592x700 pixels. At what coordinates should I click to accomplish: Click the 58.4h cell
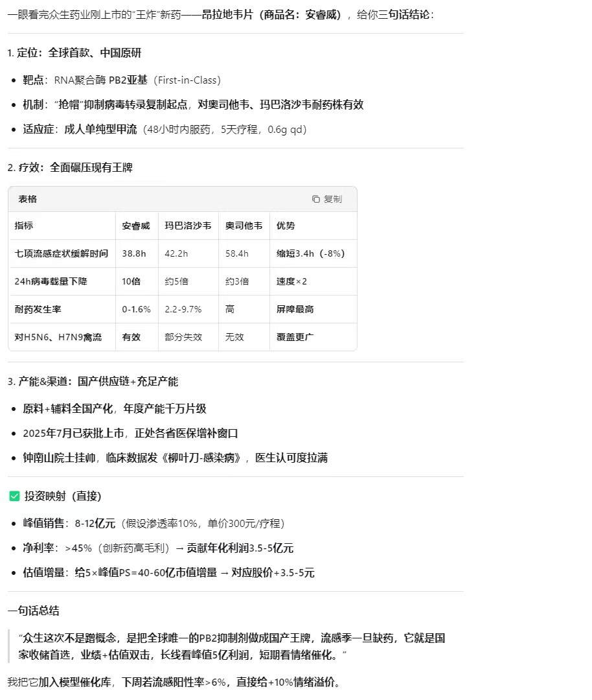(237, 253)
